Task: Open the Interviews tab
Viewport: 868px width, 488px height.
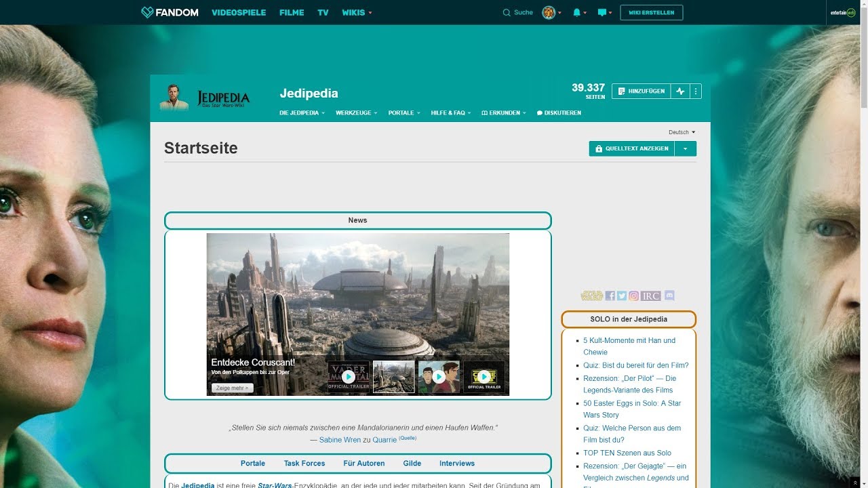Action: coord(457,464)
